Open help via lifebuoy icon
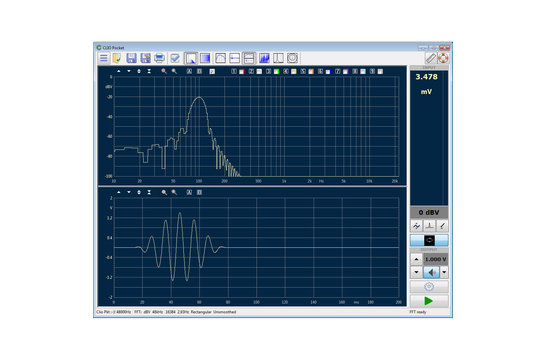The height and width of the screenshot is (360, 546). [443, 58]
